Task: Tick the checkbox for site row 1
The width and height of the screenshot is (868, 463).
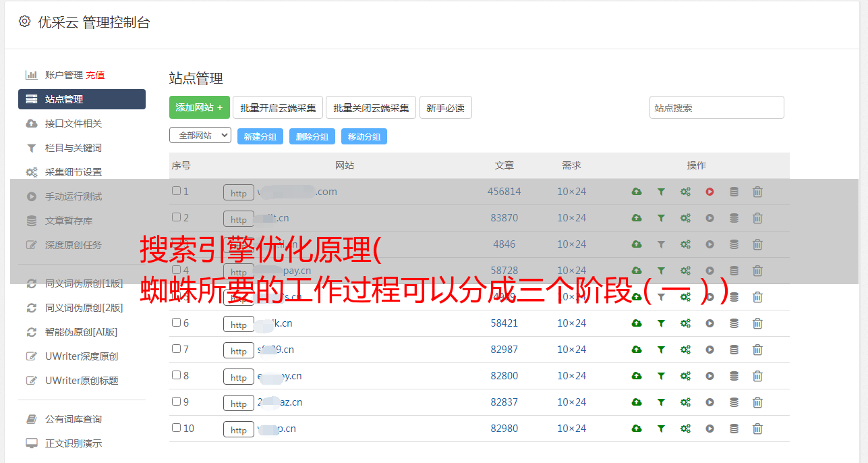Action: click(176, 191)
